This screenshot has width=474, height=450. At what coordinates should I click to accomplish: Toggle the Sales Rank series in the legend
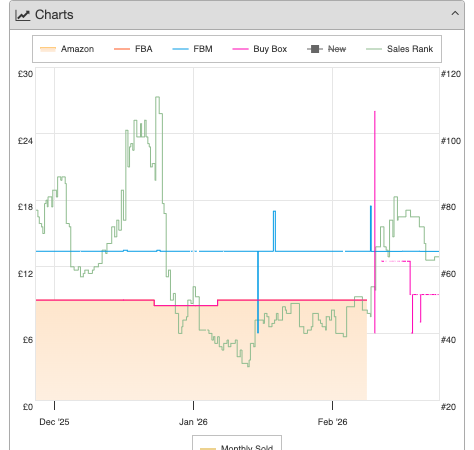point(399,49)
